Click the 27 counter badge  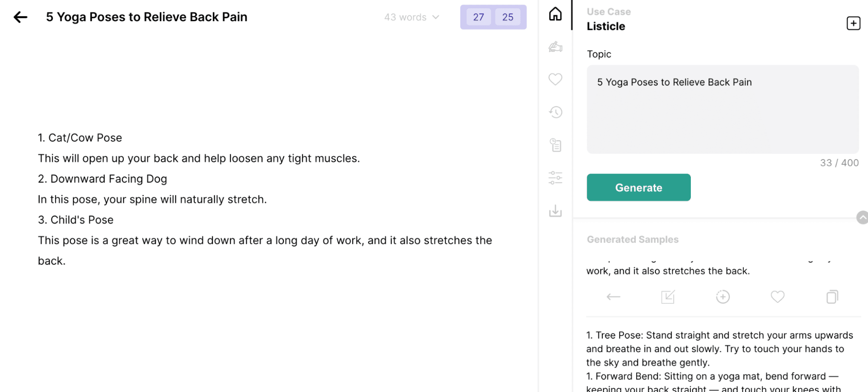point(479,17)
